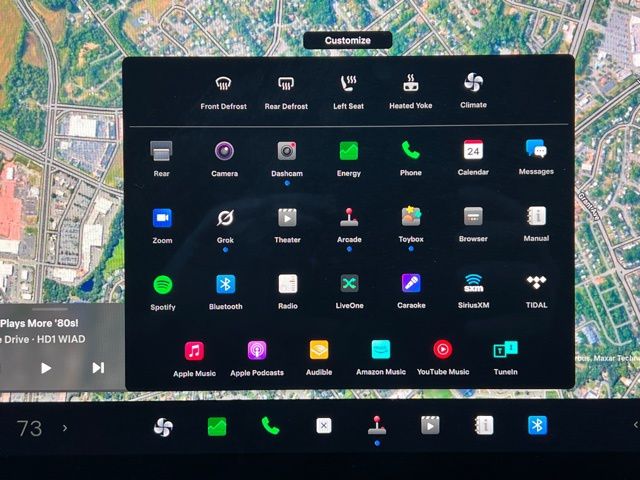
Task: Start the Caraoke app
Action: (411, 284)
